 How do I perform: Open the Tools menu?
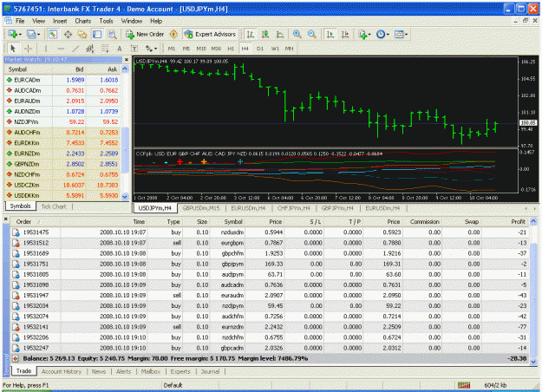[106, 21]
